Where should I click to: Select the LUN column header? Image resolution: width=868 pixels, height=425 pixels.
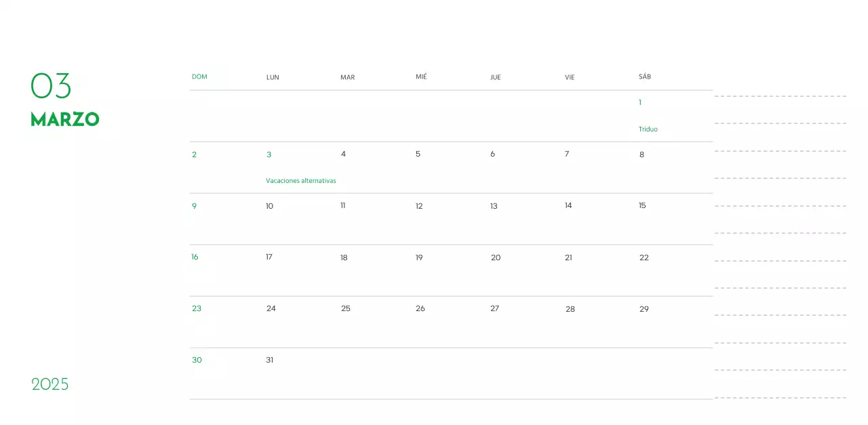click(273, 77)
